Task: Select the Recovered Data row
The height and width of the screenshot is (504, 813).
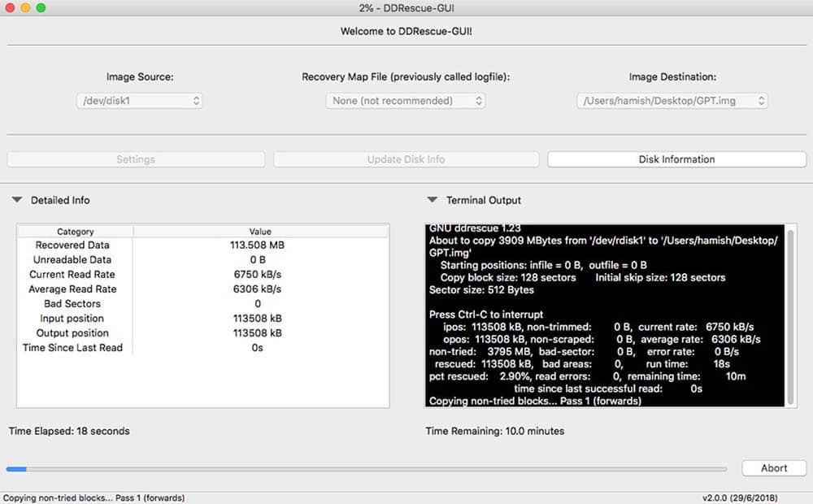Action: coord(202,245)
